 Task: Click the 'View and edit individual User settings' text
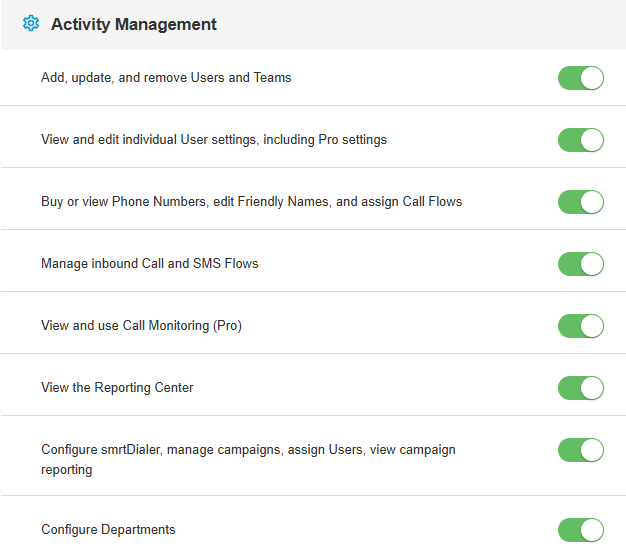point(213,139)
